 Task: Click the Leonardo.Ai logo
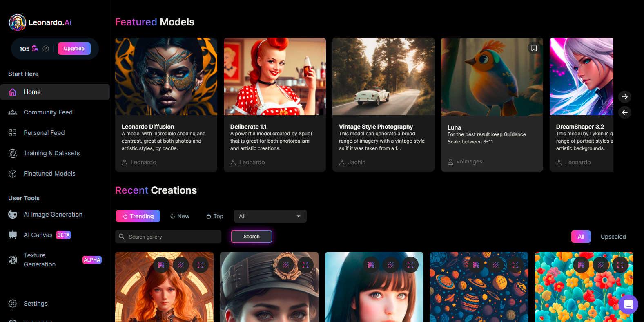coord(40,22)
